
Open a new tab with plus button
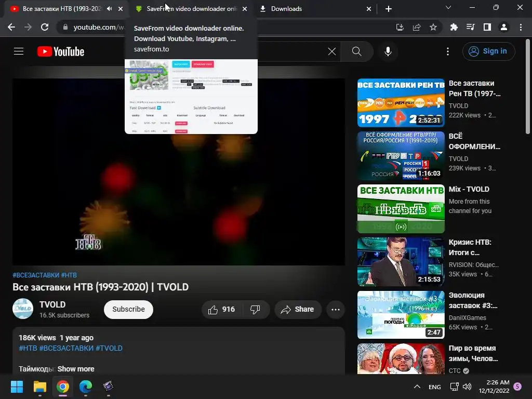click(389, 9)
